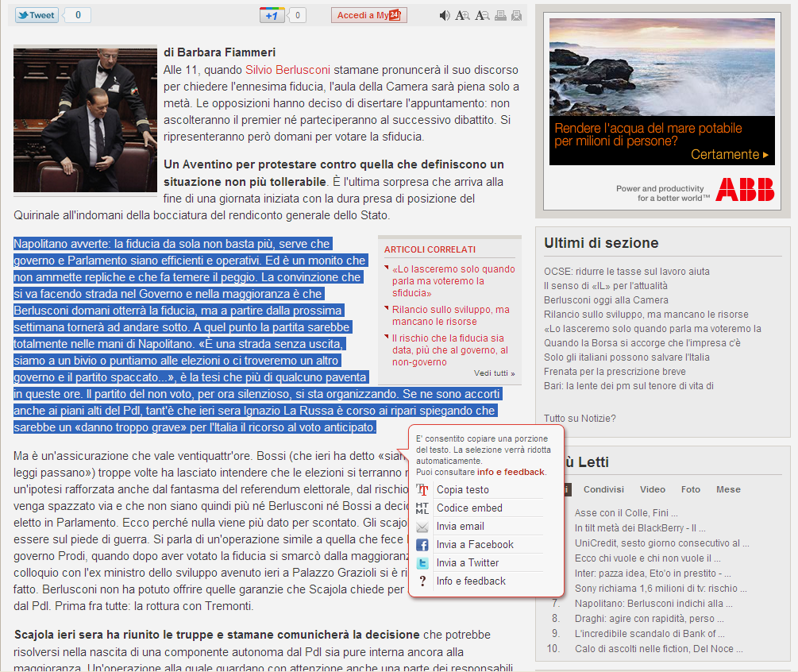Click the print article icon
The width and height of the screenshot is (798, 672).
pos(500,16)
